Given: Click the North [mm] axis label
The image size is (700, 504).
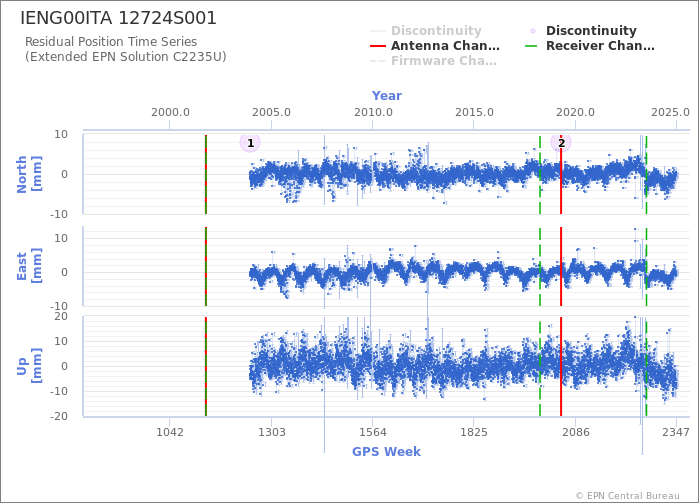Looking at the screenshot, I should [x=29, y=174].
